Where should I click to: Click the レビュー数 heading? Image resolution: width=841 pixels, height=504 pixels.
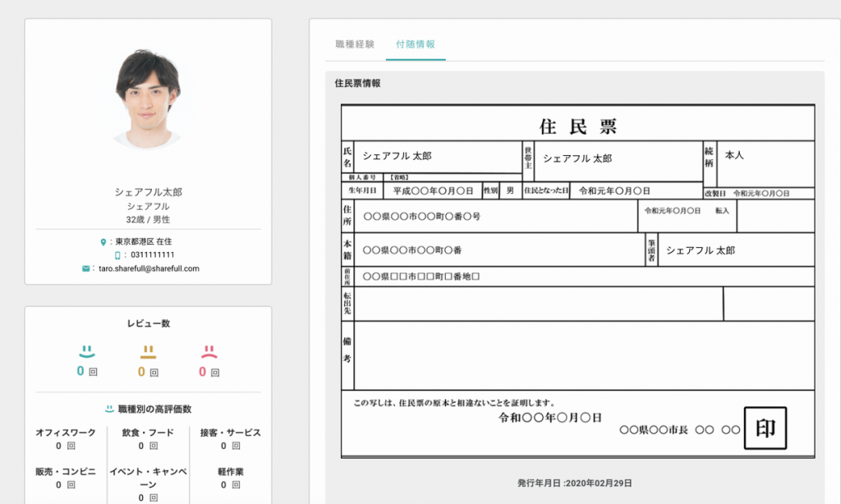point(148,323)
